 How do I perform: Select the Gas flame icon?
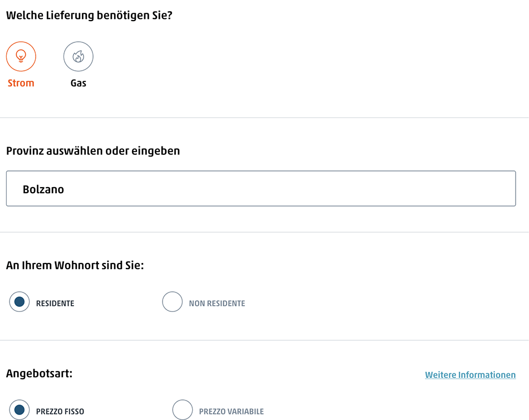point(79,56)
